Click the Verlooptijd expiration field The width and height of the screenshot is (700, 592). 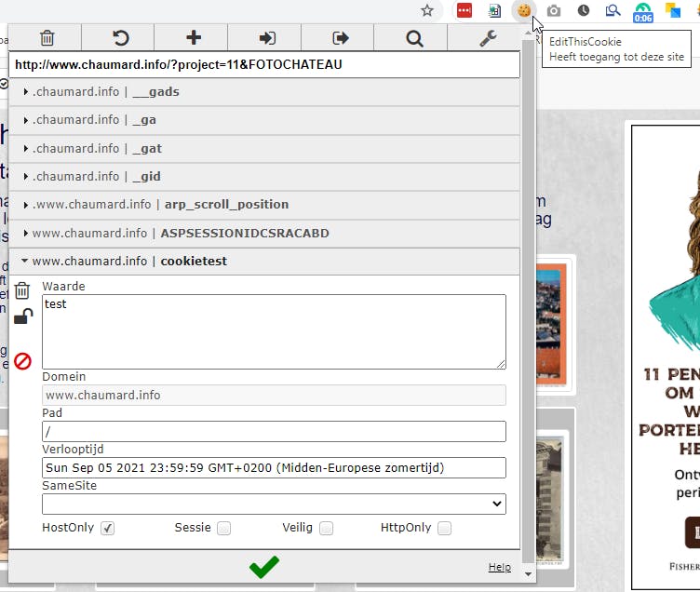pos(274,468)
